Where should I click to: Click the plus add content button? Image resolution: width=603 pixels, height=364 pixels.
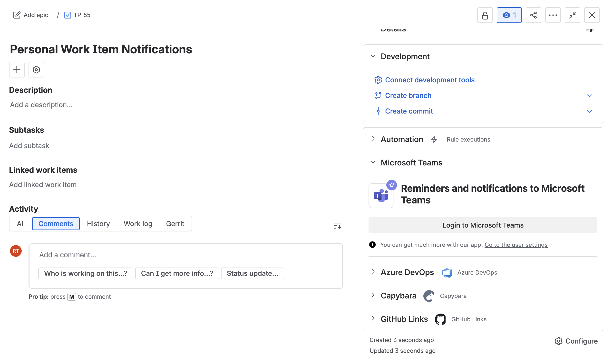point(17,70)
